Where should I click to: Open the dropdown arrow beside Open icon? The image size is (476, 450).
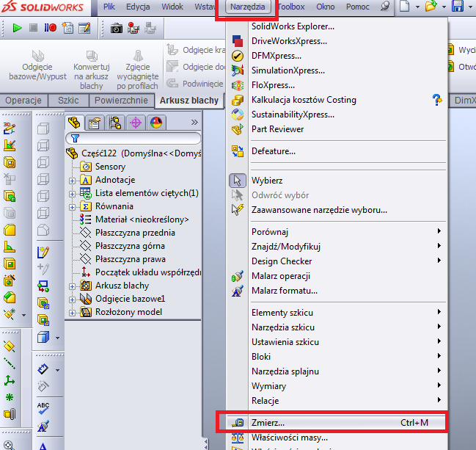tap(444, 7)
